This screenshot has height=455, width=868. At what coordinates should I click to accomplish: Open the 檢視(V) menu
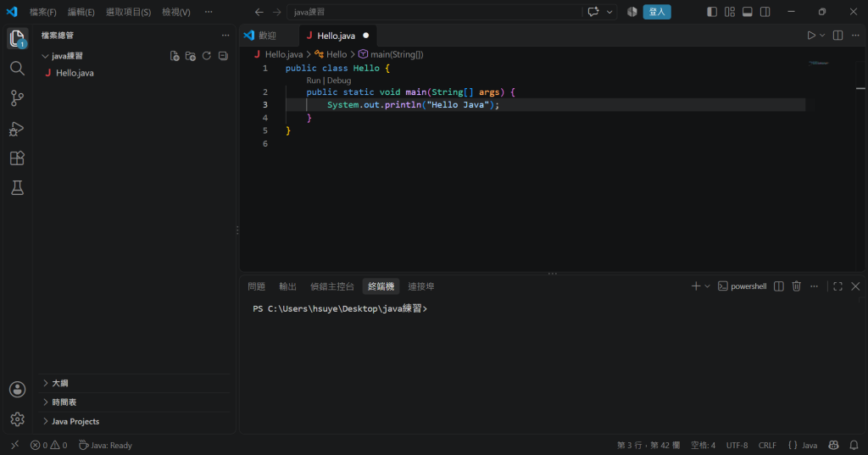(x=176, y=12)
